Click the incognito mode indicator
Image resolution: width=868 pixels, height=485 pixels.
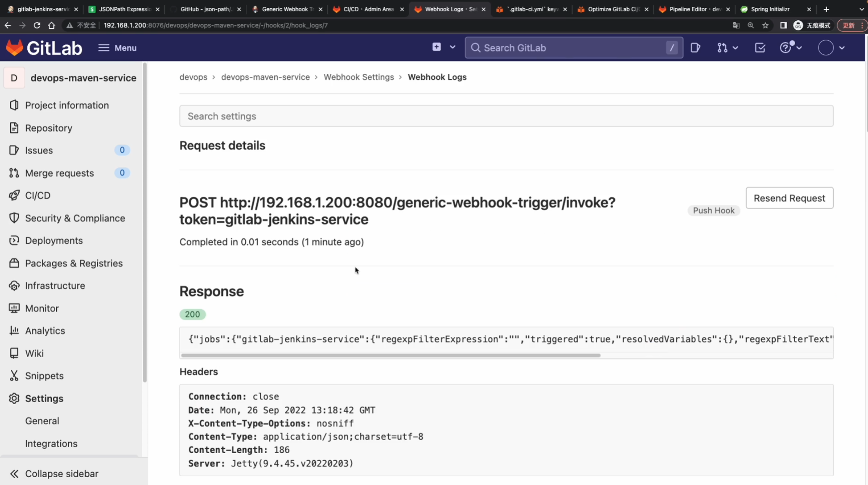812,25
